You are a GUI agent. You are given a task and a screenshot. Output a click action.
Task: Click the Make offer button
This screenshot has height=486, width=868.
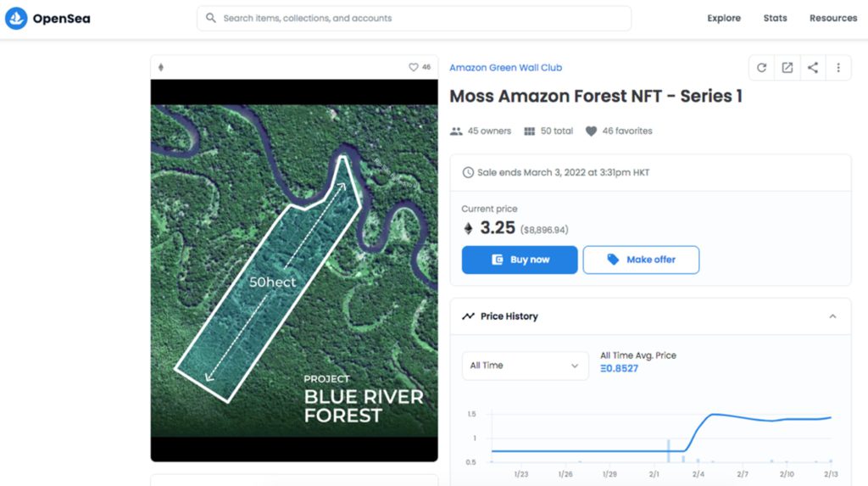tap(641, 260)
